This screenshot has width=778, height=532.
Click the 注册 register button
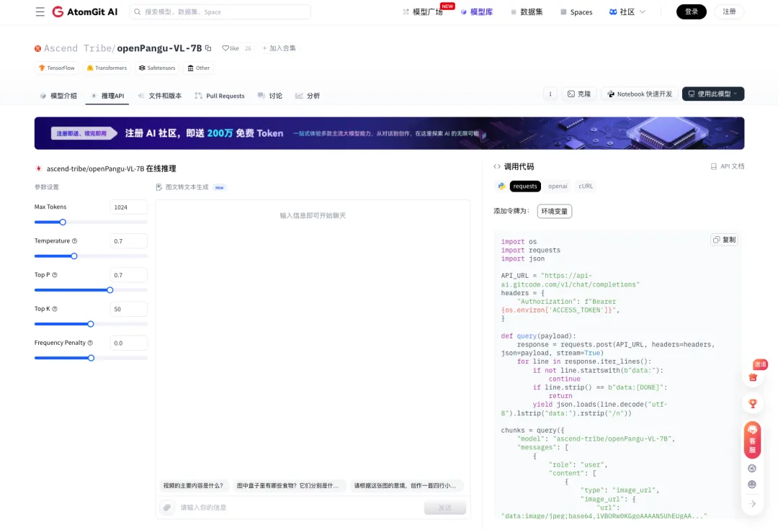click(x=729, y=12)
